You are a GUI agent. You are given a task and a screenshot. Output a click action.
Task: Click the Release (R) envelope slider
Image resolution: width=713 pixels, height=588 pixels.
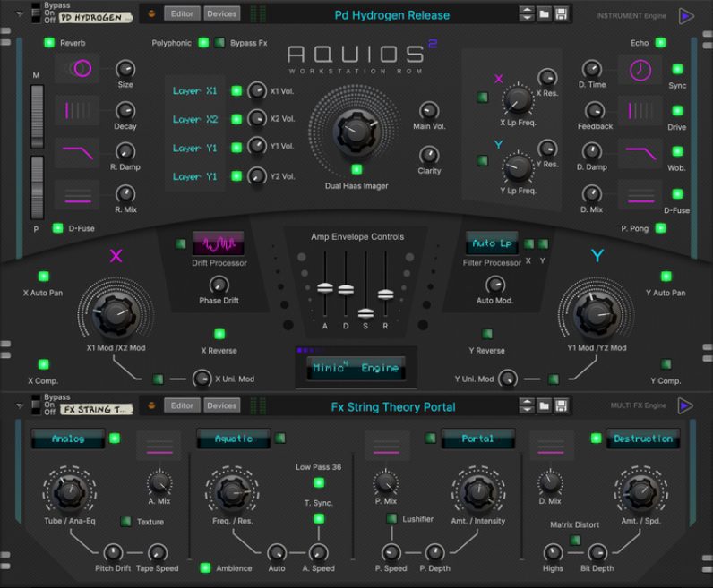[385, 294]
